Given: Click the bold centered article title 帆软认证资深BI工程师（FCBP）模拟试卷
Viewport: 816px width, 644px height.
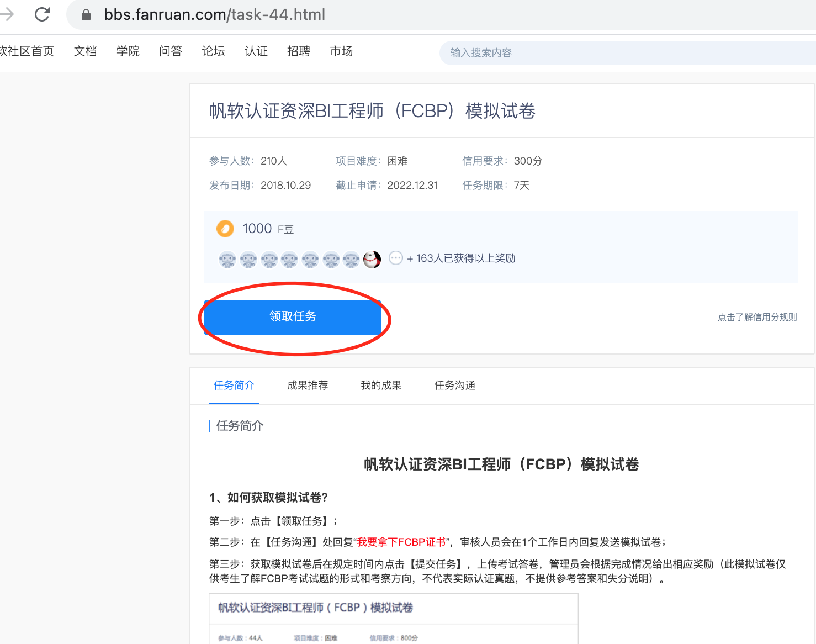Looking at the screenshot, I should 501,464.
